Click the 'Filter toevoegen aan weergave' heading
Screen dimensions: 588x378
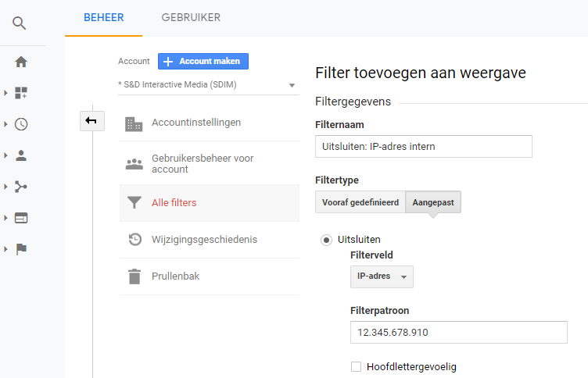[421, 73]
